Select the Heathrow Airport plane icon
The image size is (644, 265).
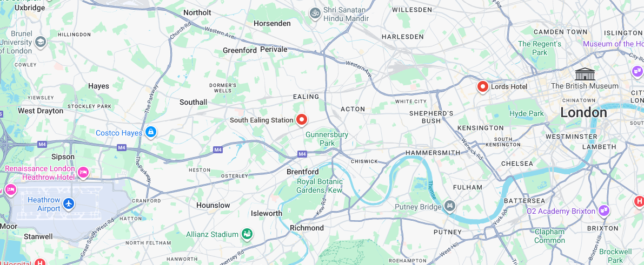pyautogui.click(x=69, y=203)
